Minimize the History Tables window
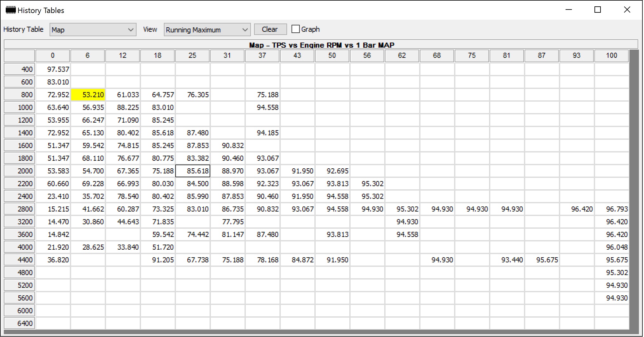The image size is (644, 337). click(569, 10)
